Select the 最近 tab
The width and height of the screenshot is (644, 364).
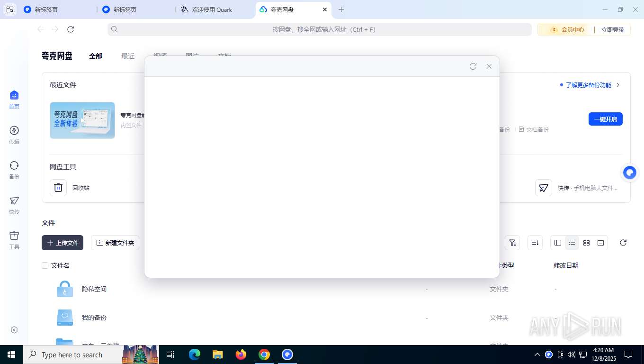pyautogui.click(x=128, y=56)
